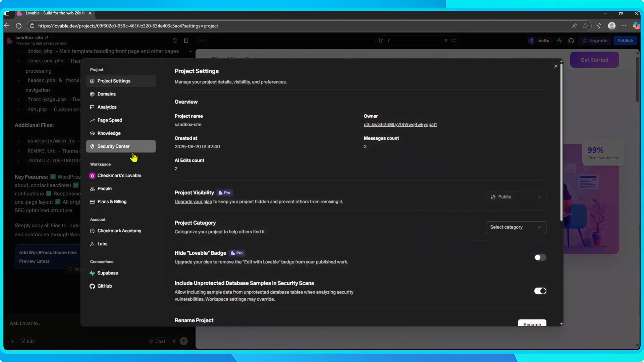Open a new browser tab
Viewport: 644px width, 362px height.
101,13
